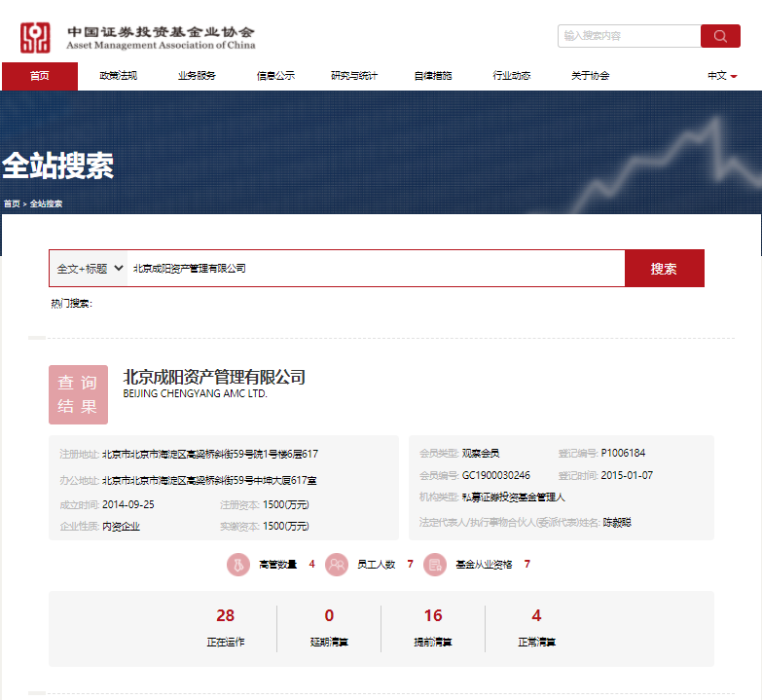The width and height of the screenshot is (762, 700).
Task: Click the 0 延期清算 statistic
Action: tap(329, 628)
